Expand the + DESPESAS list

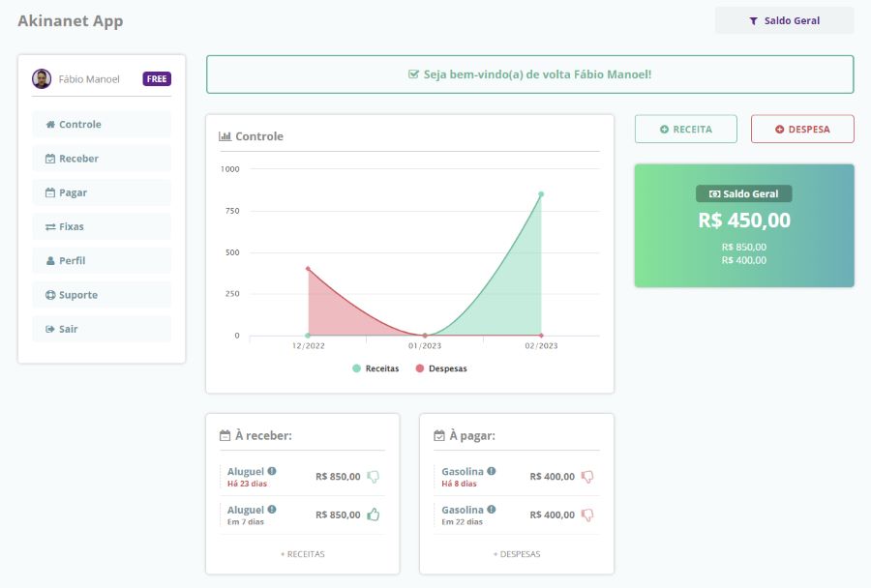pos(517,554)
